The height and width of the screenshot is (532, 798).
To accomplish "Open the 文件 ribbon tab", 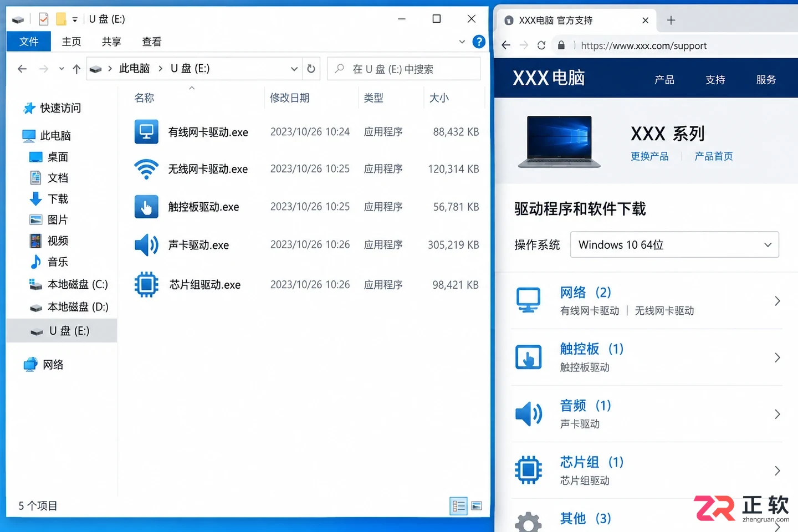I will click(x=29, y=42).
